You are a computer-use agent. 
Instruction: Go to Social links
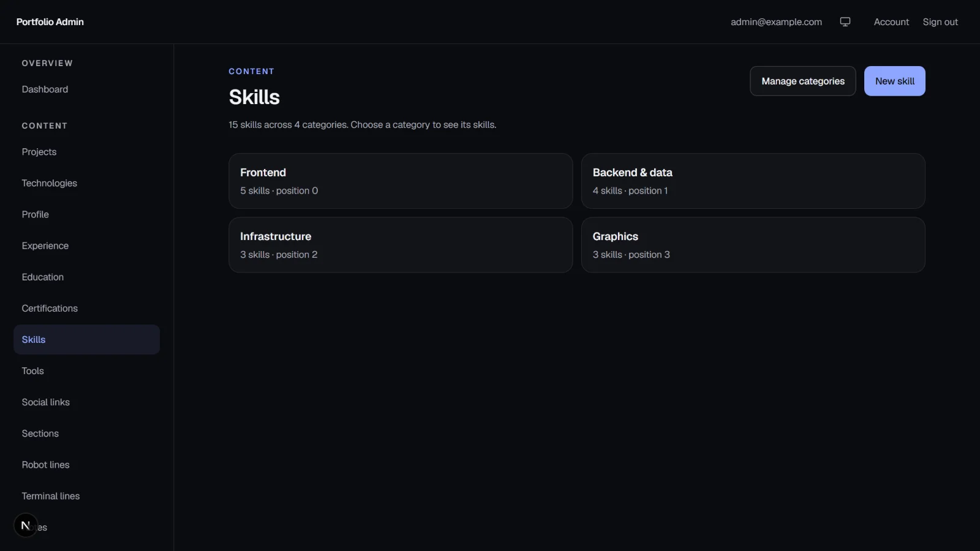click(86, 402)
